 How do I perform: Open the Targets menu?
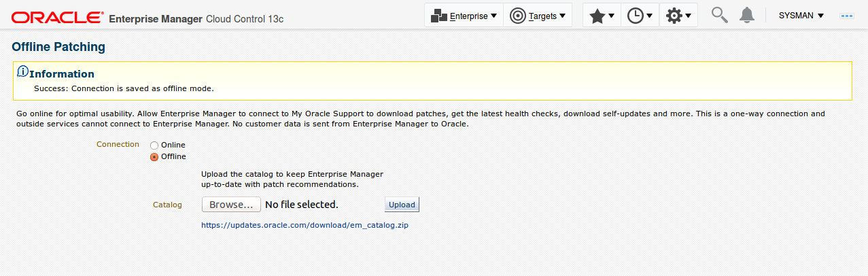(537, 16)
